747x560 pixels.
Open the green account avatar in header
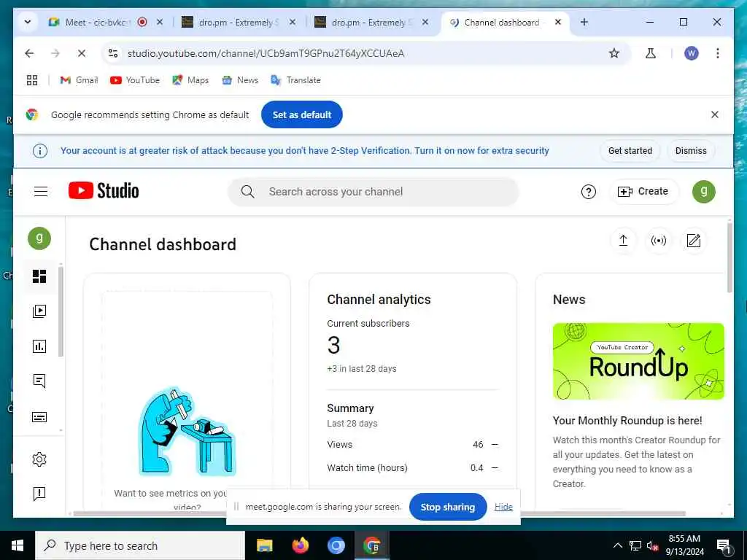click(704, 192)
